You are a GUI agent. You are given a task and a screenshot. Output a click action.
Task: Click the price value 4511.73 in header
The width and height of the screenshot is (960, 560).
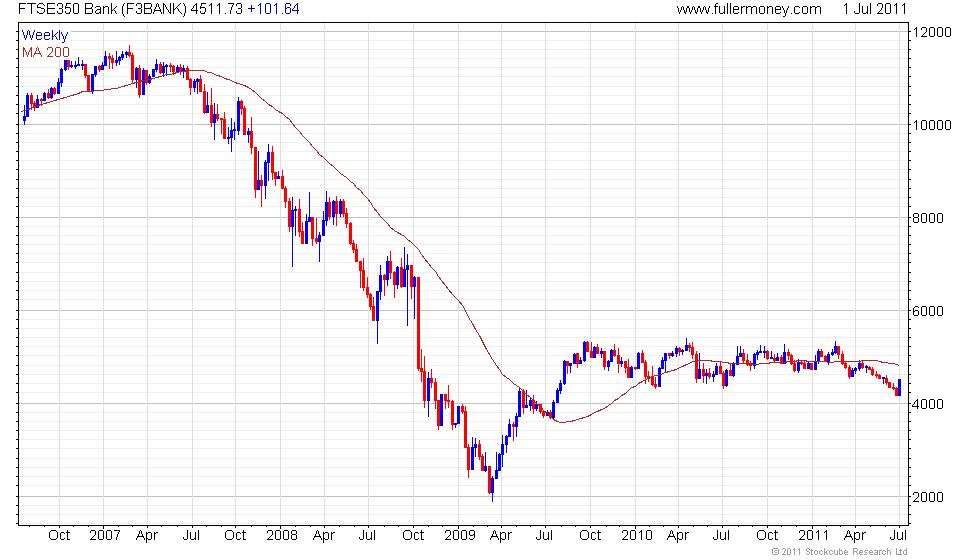tap(217, 9)
